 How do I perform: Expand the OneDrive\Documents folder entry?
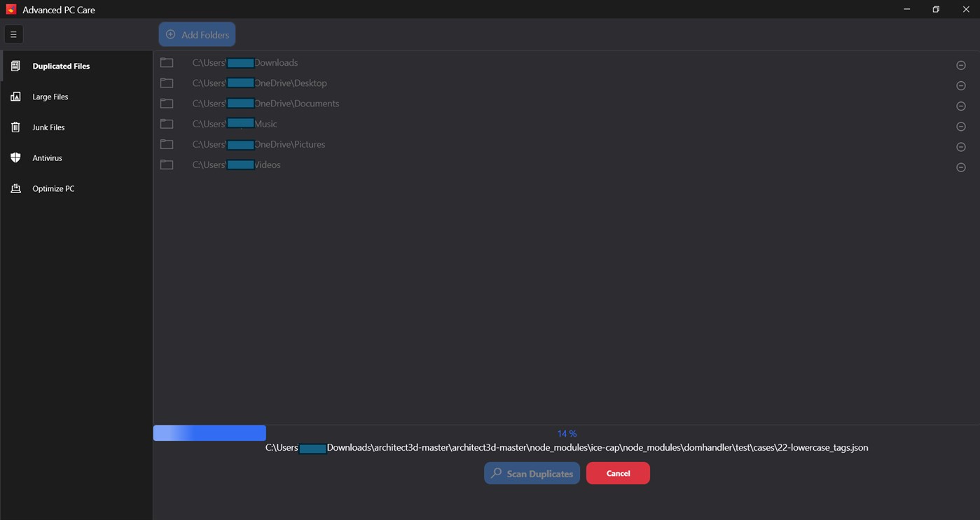(x=266, y=103)
